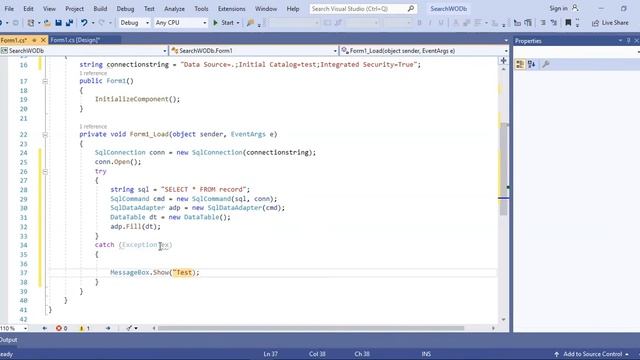Click INS indicator in status bar

[426, 354]
